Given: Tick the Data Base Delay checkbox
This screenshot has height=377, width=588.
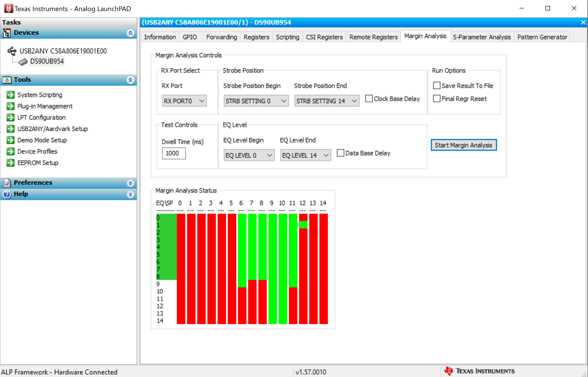Looking at the screenshot, I should pos(340,153).
